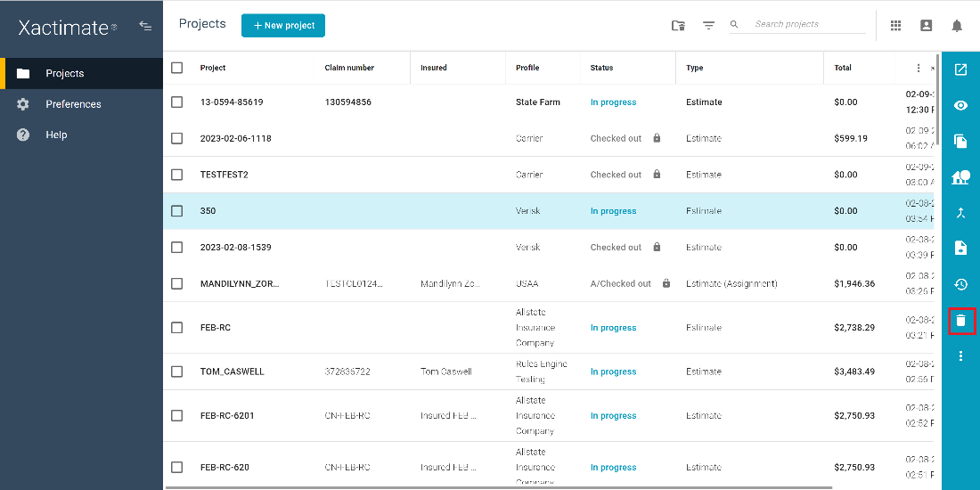This screenshot has width=980, height=490.
Task: Click In progress status for project 350
Action: pyautogui.click(x=613, y=210)
